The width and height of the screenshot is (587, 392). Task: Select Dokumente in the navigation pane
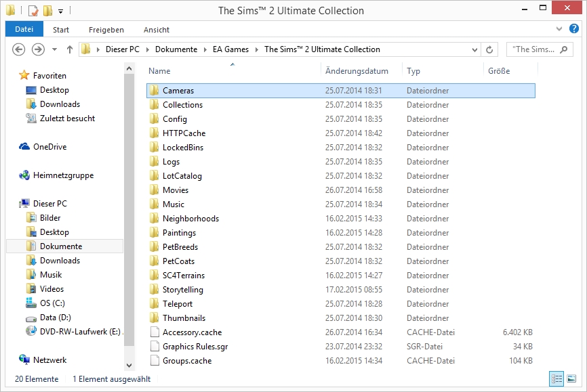pyautogui.click(x=61, y=246)
